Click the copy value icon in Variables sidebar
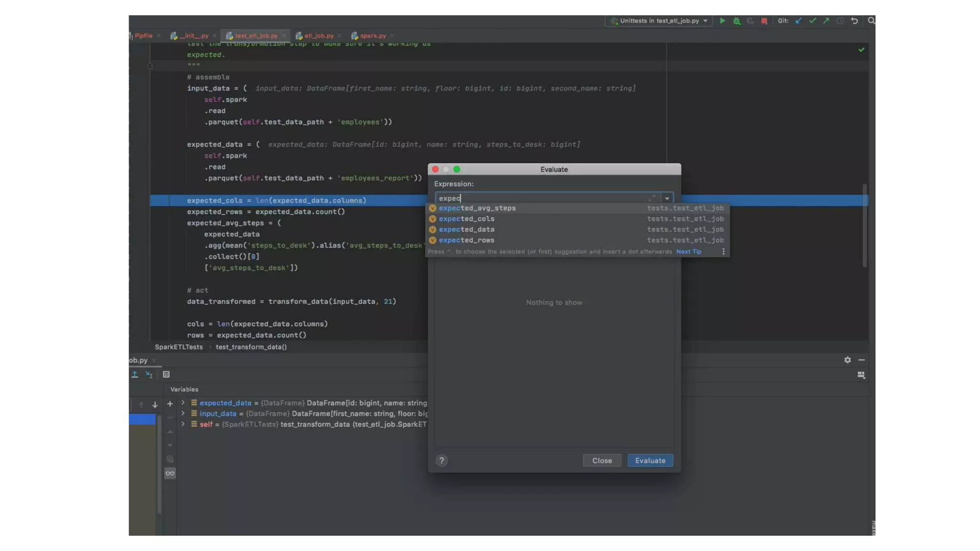Image resolution: width=980 pixels, height=551 pixels. pyautogui.click(x=170, y=459)
